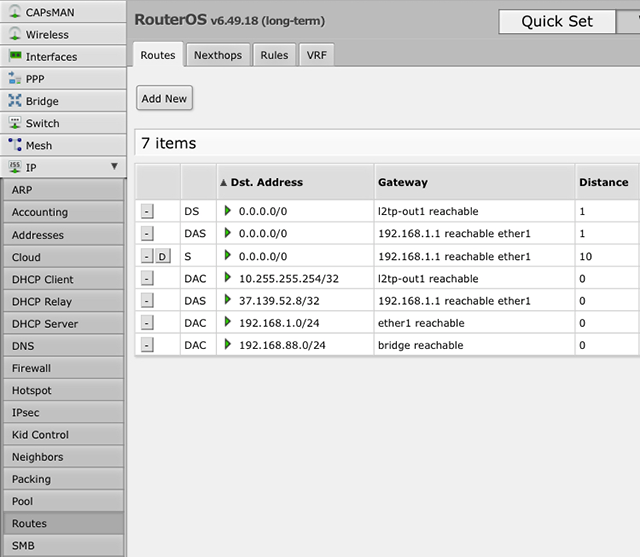The width and height of the screenshot is (640, 557).
Task: Click the green arrow for 37.139.52.8/32 route
Action: [x=228, y=301]
